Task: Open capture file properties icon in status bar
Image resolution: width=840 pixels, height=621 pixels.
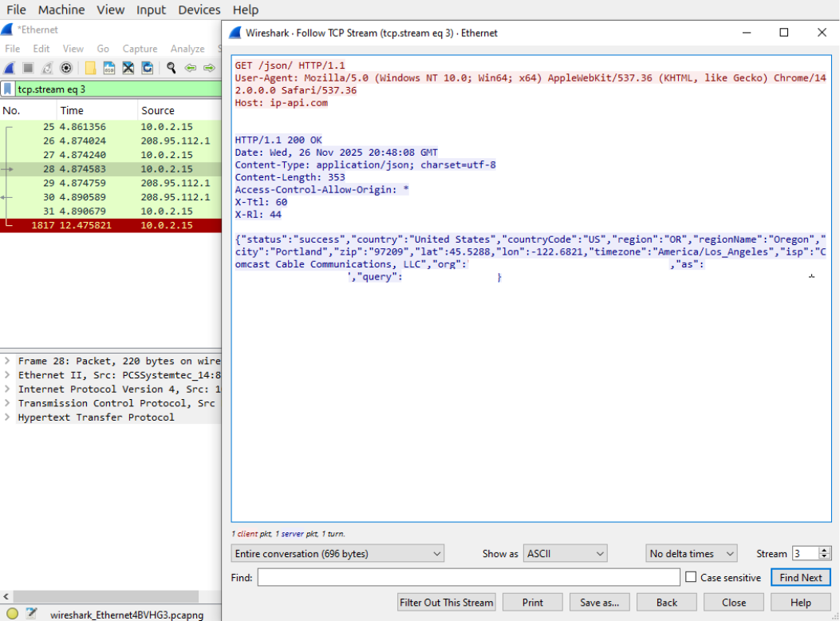Action: 31,614
